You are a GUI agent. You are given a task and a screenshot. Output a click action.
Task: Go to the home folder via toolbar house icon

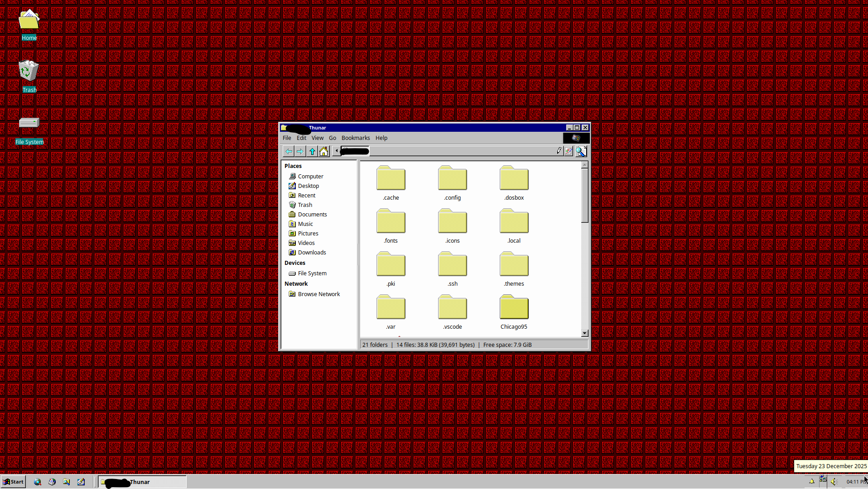coord(323,151)
